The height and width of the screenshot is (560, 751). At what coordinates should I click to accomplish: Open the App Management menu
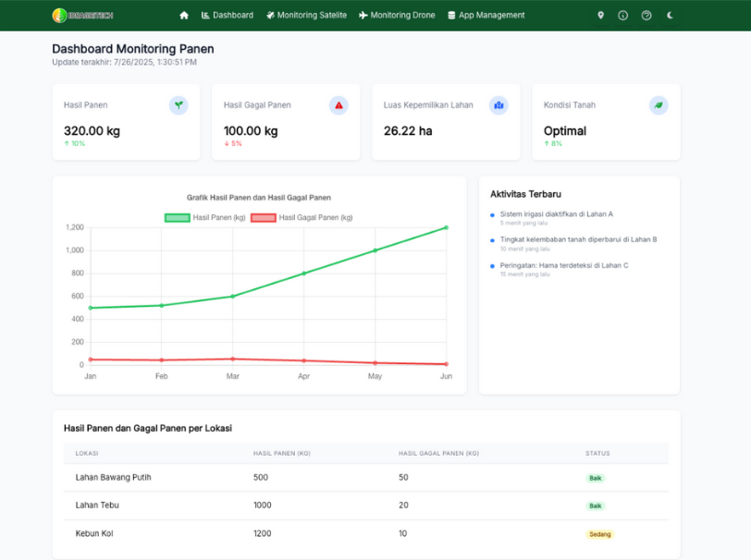[486, 15]
